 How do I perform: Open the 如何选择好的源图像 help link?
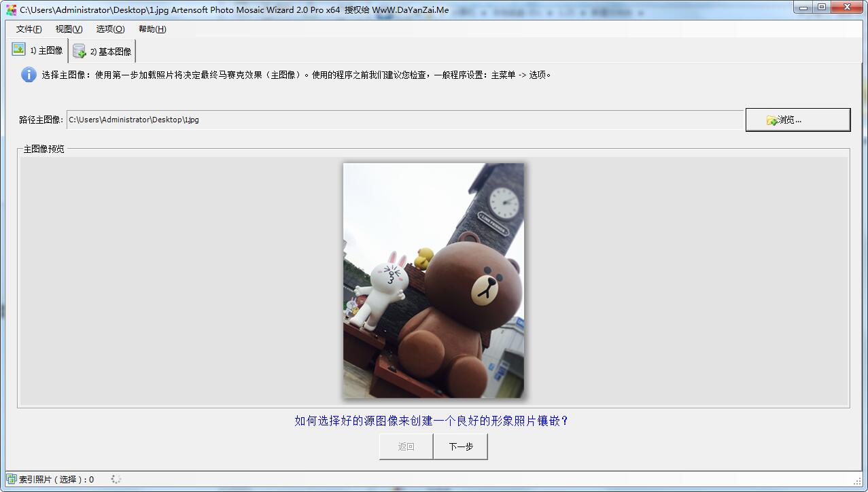432,421
